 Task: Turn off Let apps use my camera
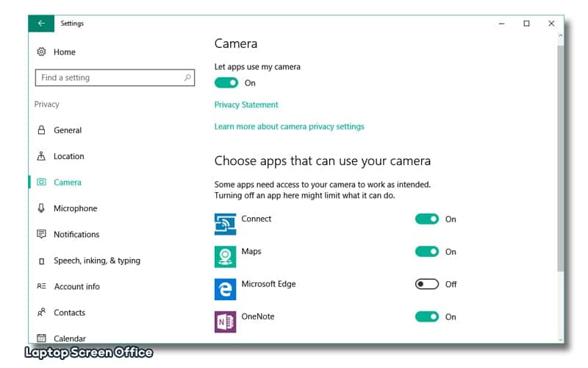point(226,83)
